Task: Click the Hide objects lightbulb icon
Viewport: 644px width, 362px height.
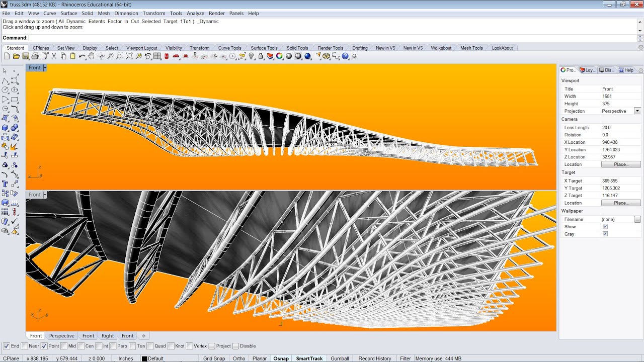Action: (251, 56)
